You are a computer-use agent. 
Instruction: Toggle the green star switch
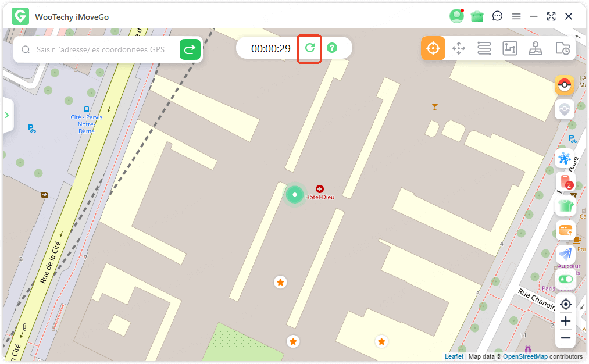click(565, 279)
